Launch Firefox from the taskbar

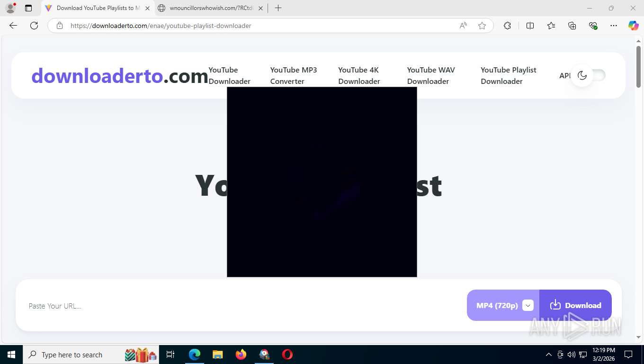click(x=241, y=355)
